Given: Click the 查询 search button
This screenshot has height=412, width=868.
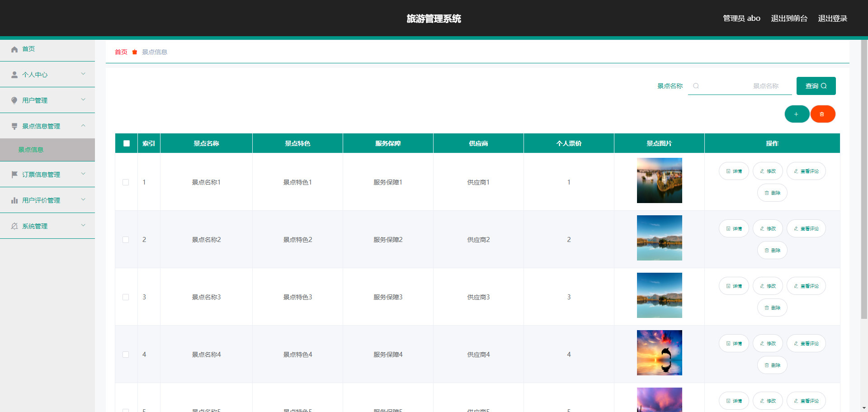Looking at the screenshot, I should pyautogui.click(x=816, y=86).
